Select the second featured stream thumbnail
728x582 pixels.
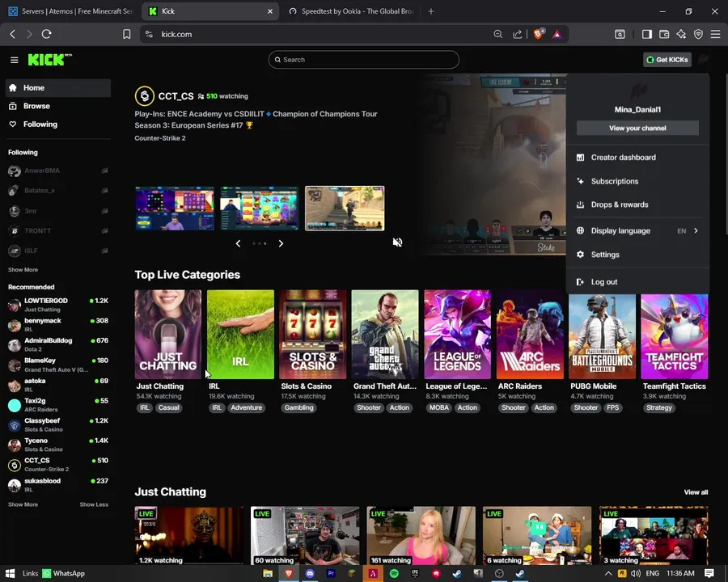(x=259, y=209)
